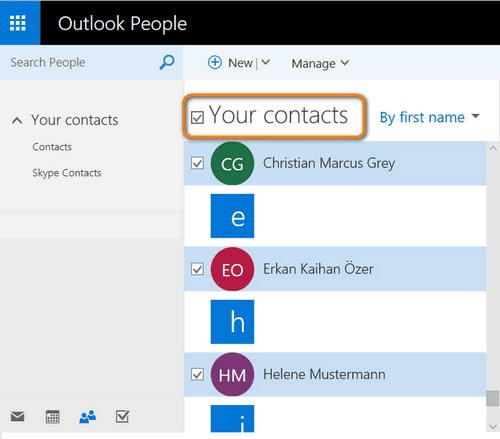Jump to letter i section tile
Image resolution: width=500 pixels, height=439 pixels.
point(232,419)
